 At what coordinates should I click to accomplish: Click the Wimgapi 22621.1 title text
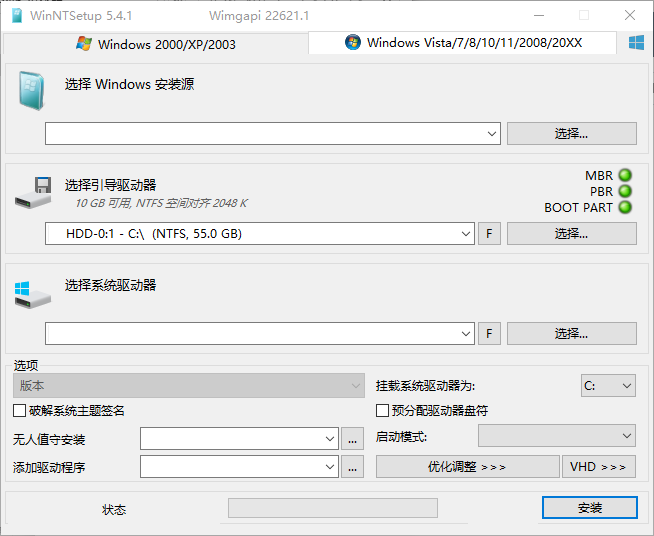259,16
